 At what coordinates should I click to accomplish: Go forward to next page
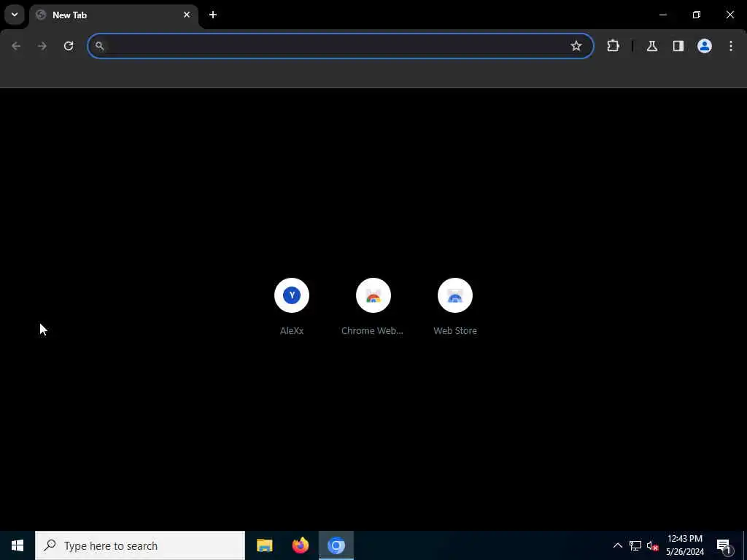coord(42,46)
